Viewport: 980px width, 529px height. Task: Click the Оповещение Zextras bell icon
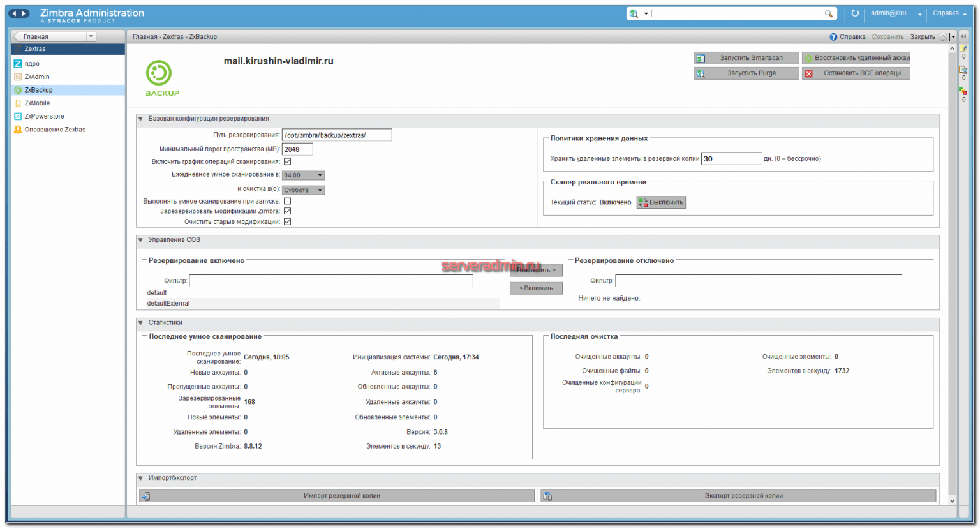coord(18,130)
